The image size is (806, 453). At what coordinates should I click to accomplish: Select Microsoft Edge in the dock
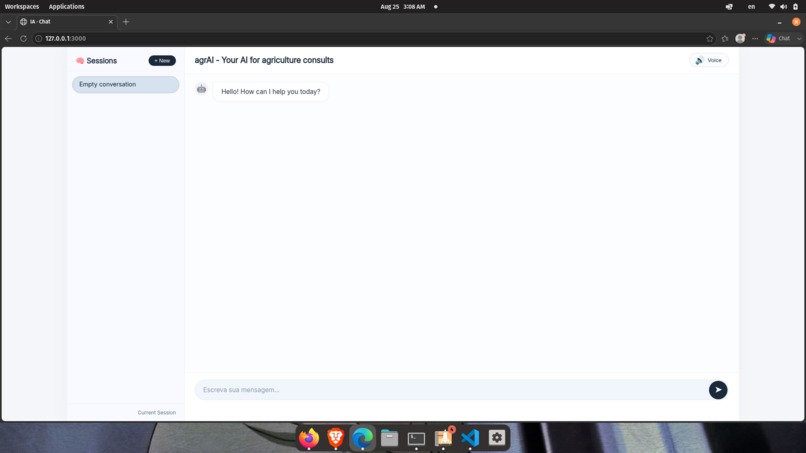click(x=362, y=438)
